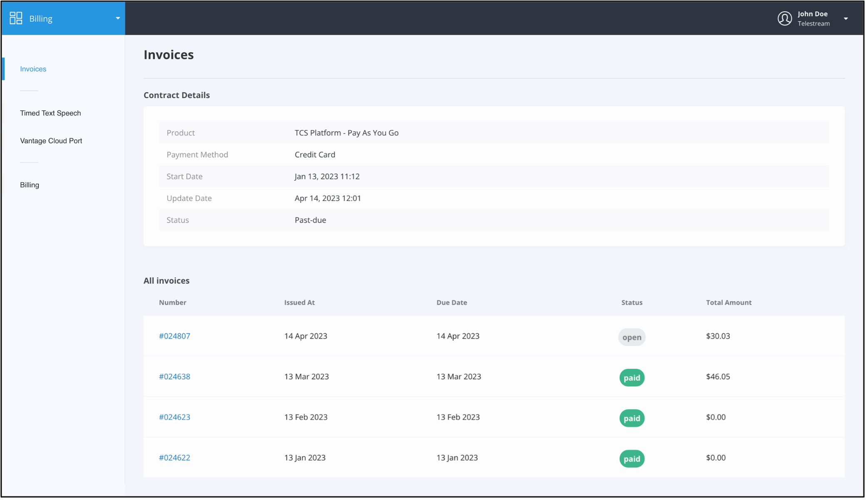Image resolution: width=868 pixels, height=500 pixels.
Task: Open invoice #024638 link
Action: (x=174, y=377)
